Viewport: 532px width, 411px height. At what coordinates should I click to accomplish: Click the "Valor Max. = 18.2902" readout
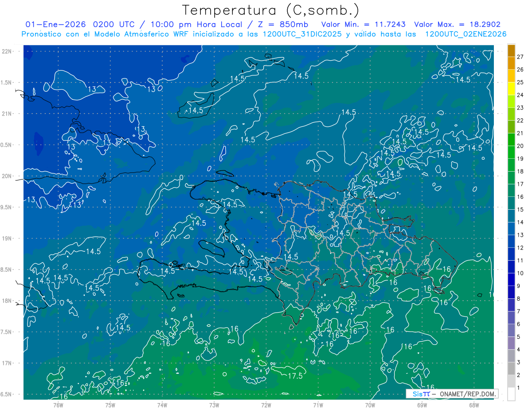pos(457,24)
